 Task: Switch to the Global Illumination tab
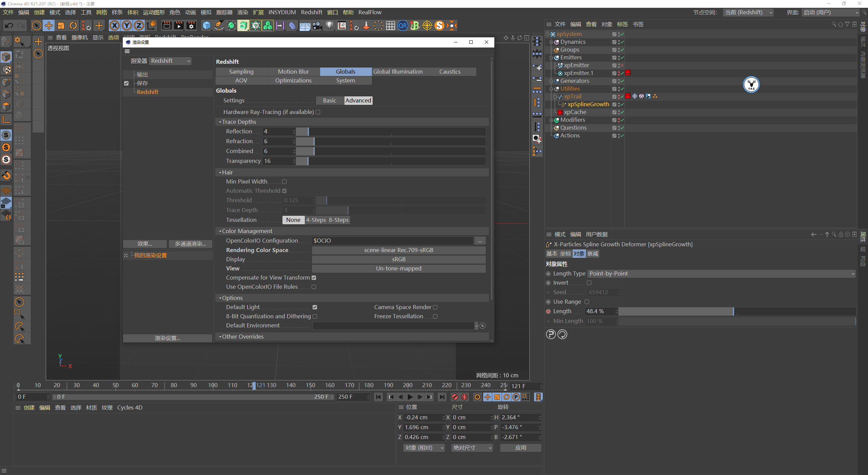pyautogui.click(x=398, y=72)
